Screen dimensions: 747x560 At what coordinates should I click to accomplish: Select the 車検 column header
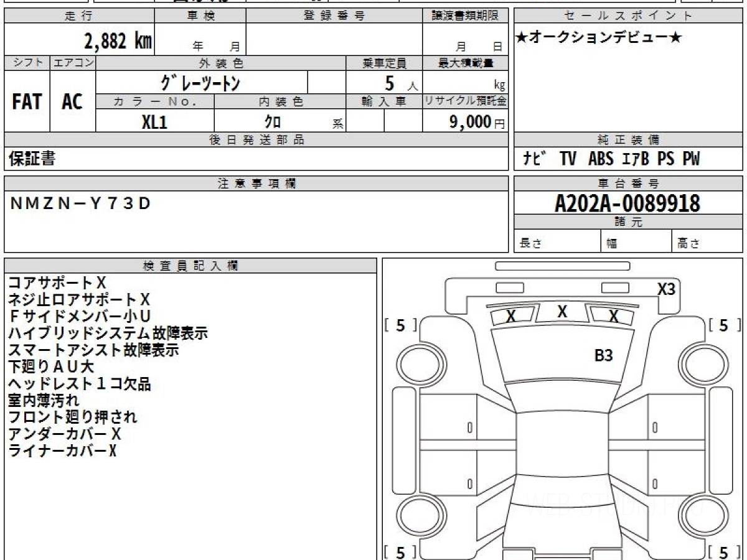(x=200, y=16)
